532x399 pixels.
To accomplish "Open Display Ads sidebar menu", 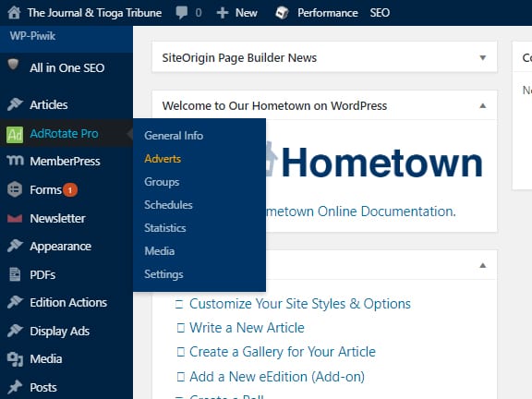I will click(x=60, y=332).
